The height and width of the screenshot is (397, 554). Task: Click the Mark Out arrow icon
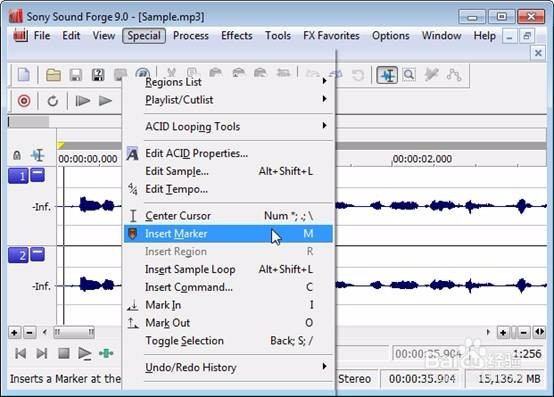pos(133,323)
